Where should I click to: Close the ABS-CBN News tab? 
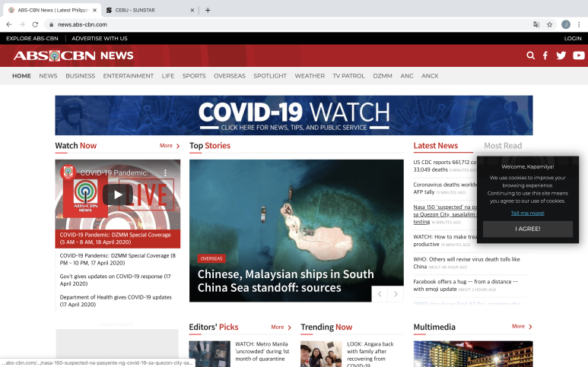(x=94, y=10)
